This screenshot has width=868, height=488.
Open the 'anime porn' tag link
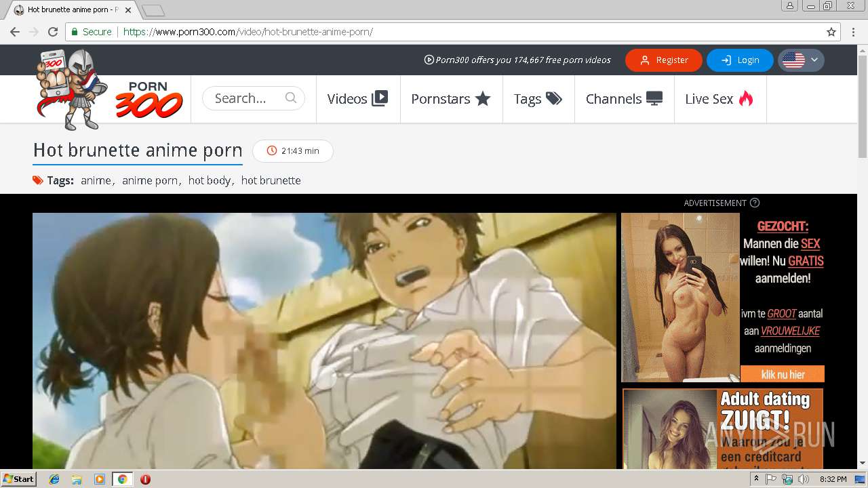(150, 180)
